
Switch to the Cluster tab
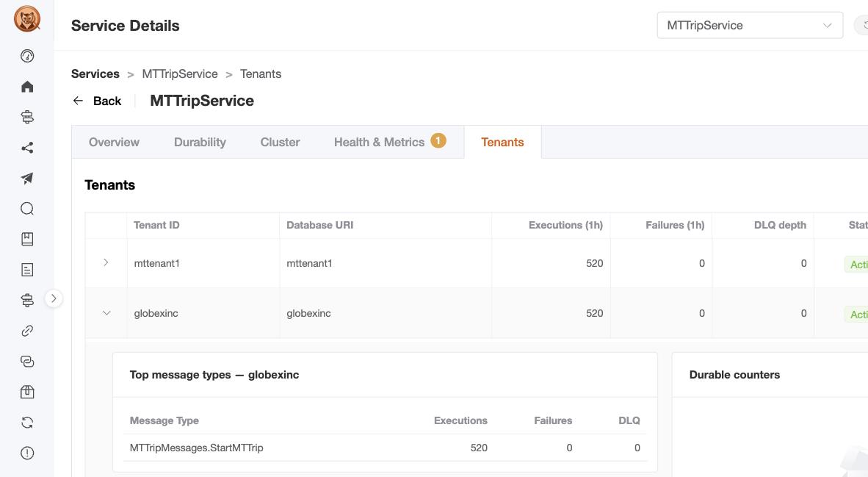280,143
